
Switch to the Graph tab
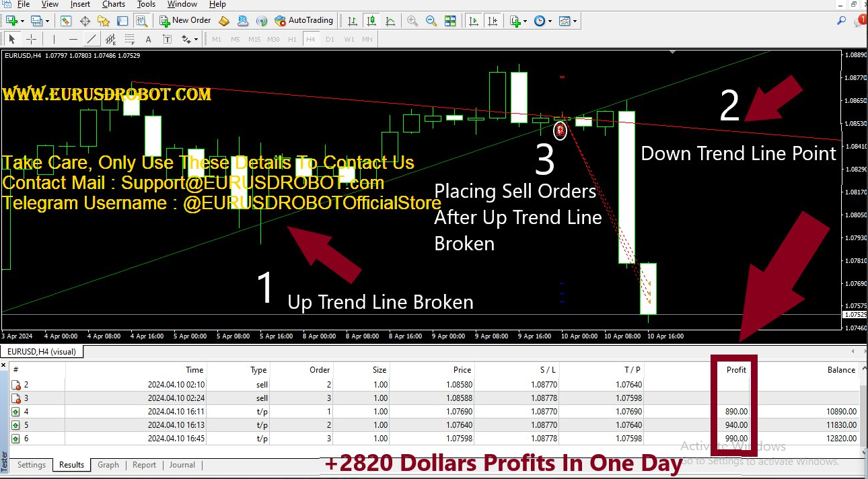108,465
